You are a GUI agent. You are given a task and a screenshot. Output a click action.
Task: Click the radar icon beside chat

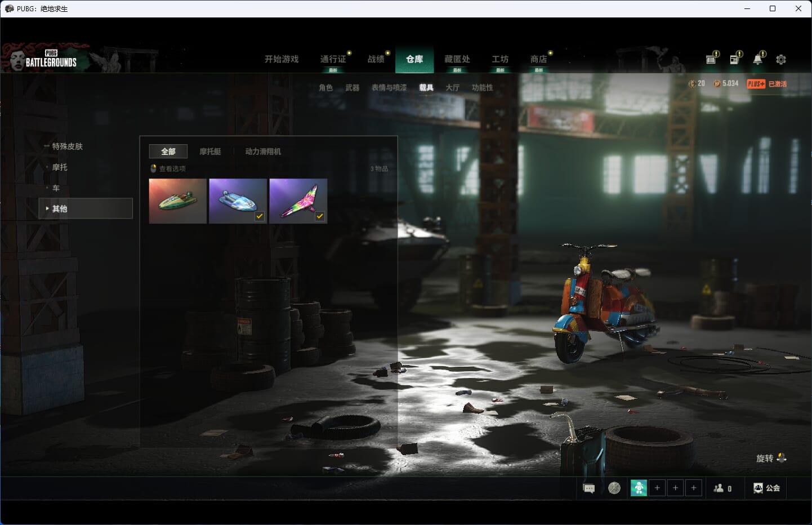(x=614, y=488)
